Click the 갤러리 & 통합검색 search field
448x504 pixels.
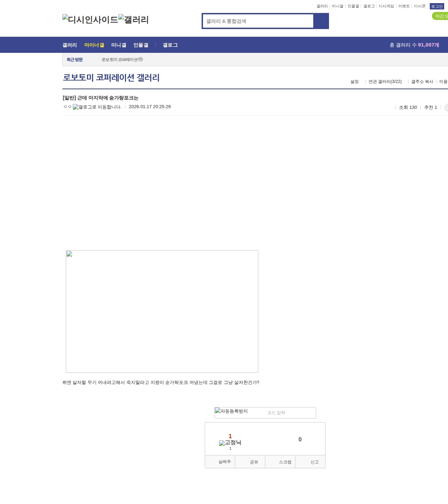point(258,21)
